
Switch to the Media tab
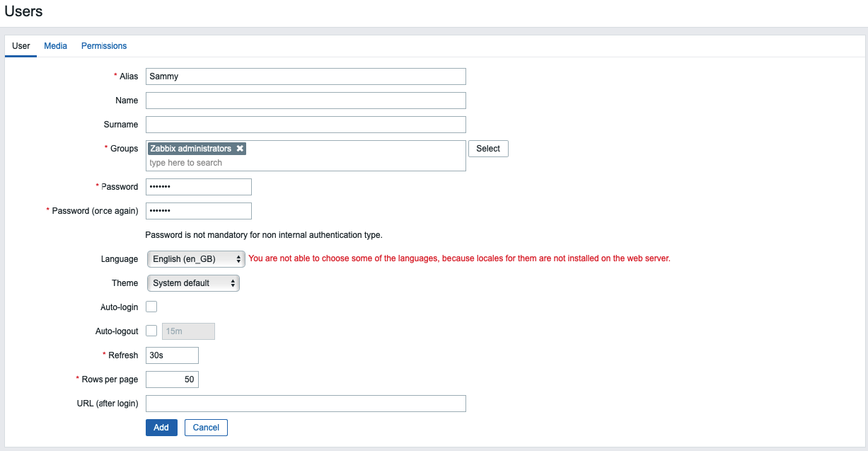tap(55, 46)
